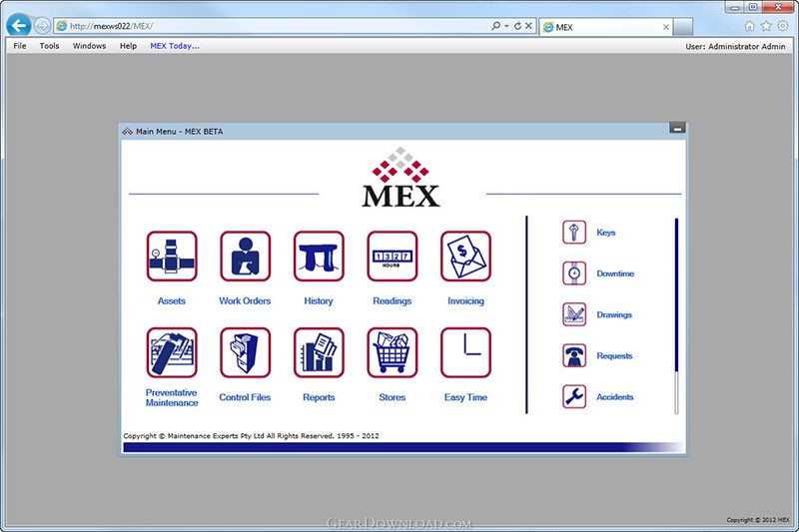Open the Stores shopping cart icon
The width and height of the screenshot is (799, 532).
click(392, 352)
